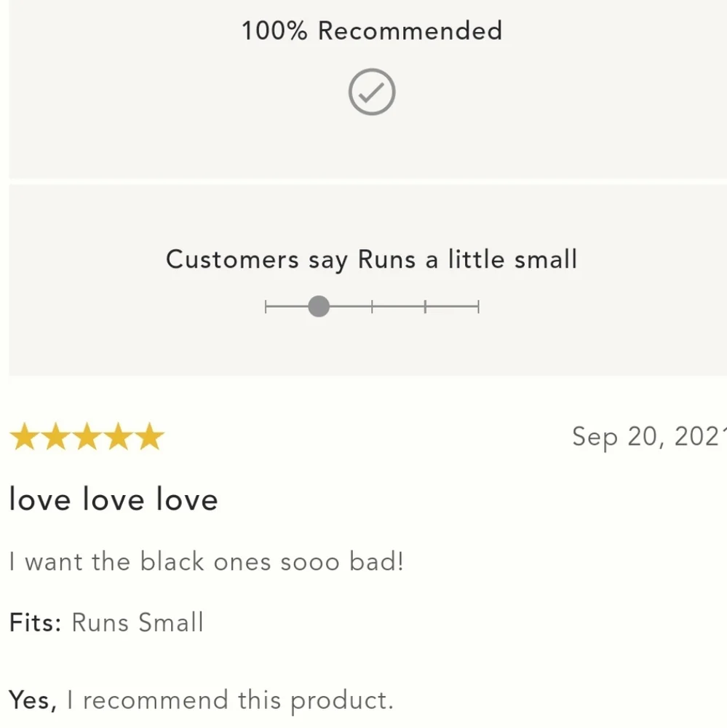727x728 pixels.
Task: Click the review date Sep 20
Action: point(649,438)
